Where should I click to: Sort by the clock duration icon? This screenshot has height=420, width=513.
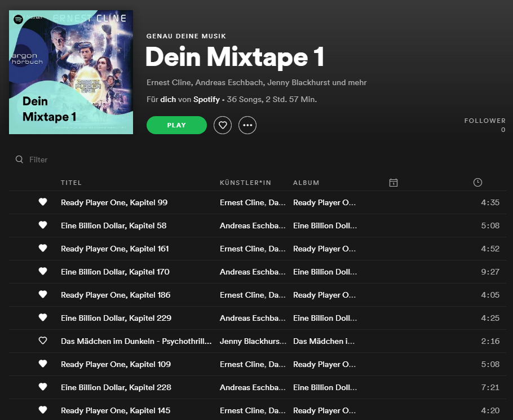pyautogui.click(x=477, y=183)
